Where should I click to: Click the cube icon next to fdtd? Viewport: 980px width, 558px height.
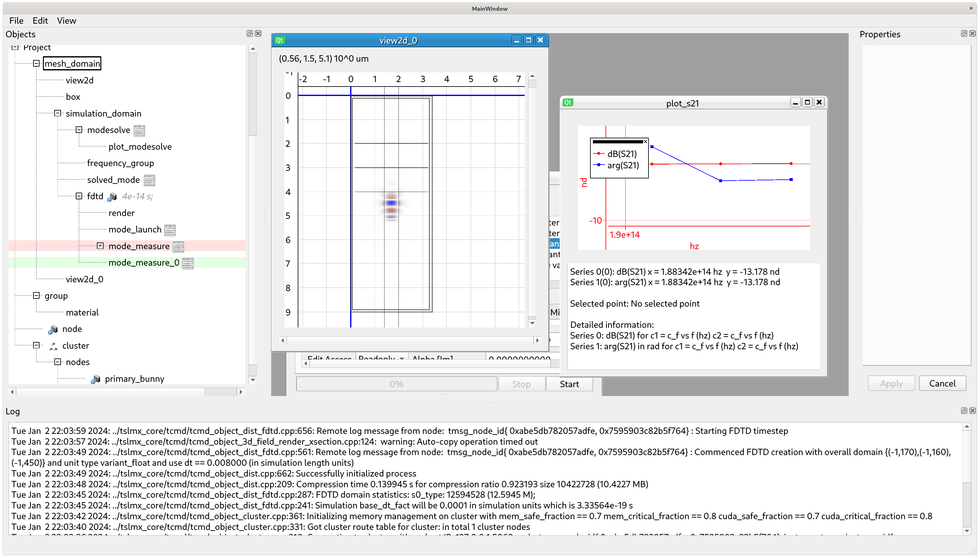(112, 197)
